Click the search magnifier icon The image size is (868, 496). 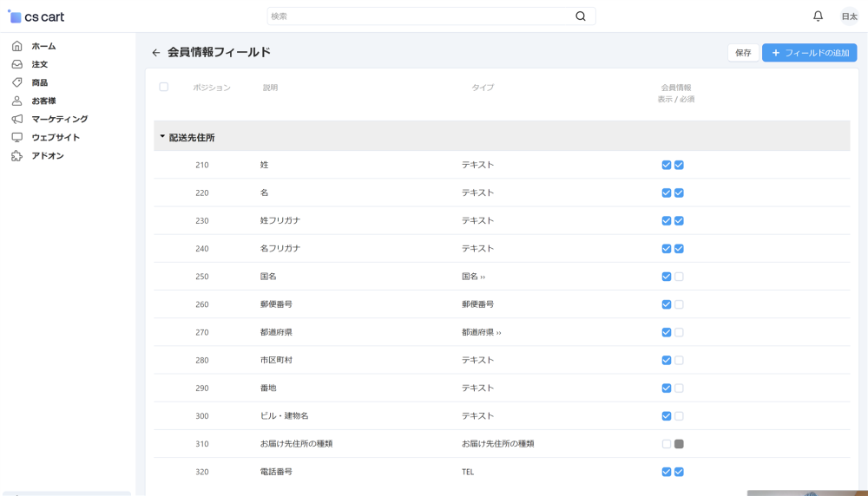[581, 16]
